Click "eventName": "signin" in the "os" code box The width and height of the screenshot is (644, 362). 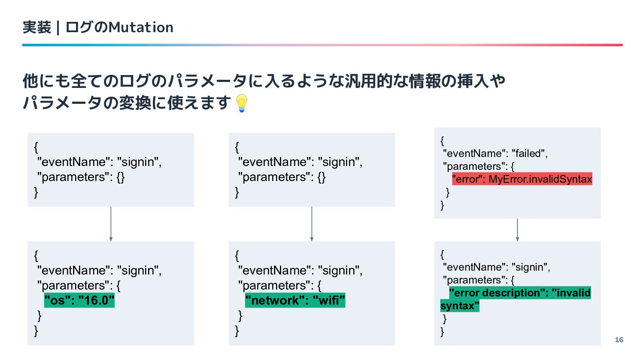pos(99,270)
